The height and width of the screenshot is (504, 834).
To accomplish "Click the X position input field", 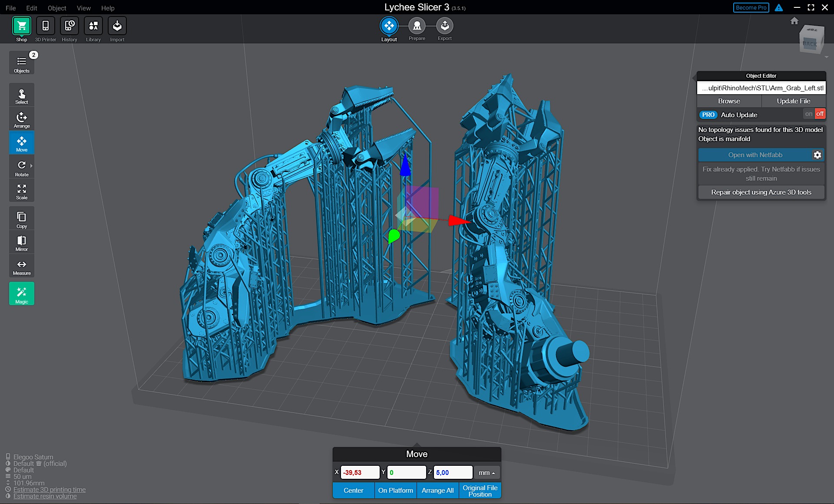I will (x=360, y=473).
